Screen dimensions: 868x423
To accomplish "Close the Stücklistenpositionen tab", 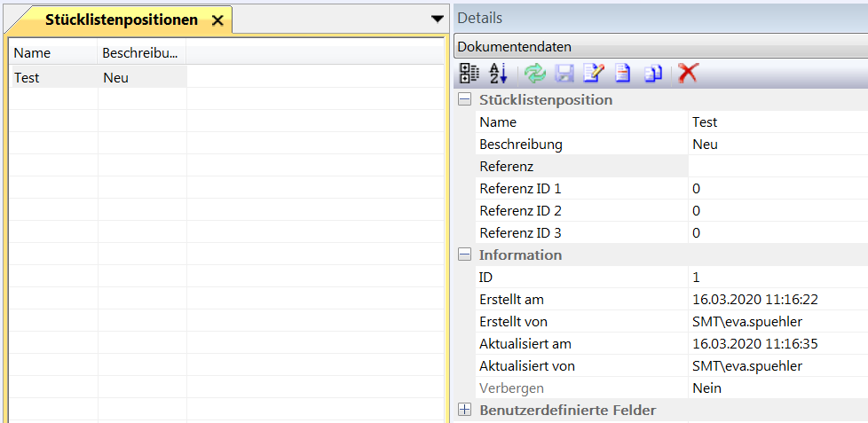I will coord(217,20).
